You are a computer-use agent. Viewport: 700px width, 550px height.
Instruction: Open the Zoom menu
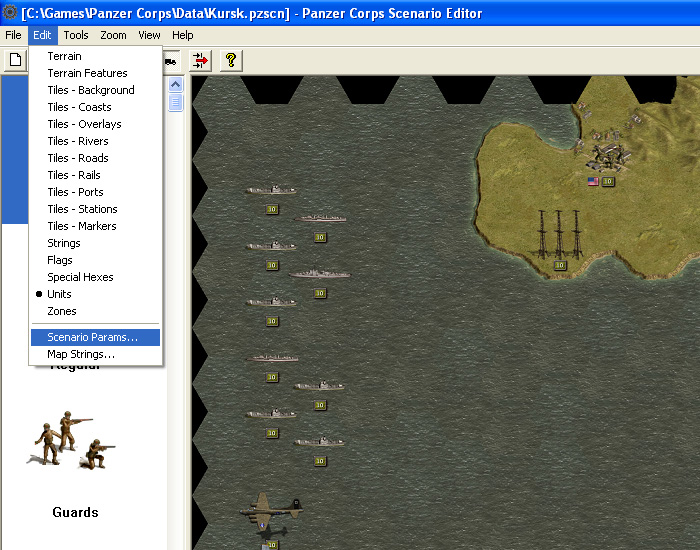(x=113, y=35)
